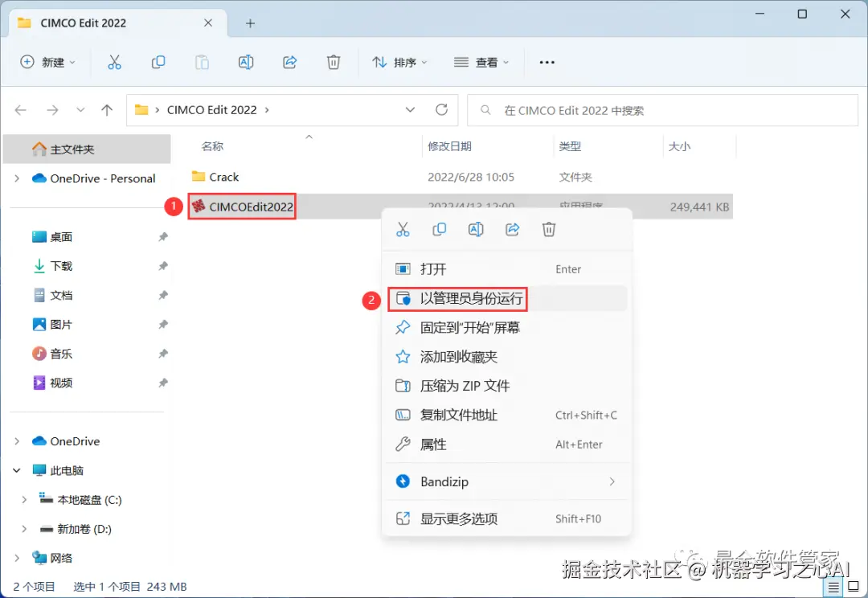868x598 pixels.
Task: Switch to details view in the status bar
Action: 833,587
